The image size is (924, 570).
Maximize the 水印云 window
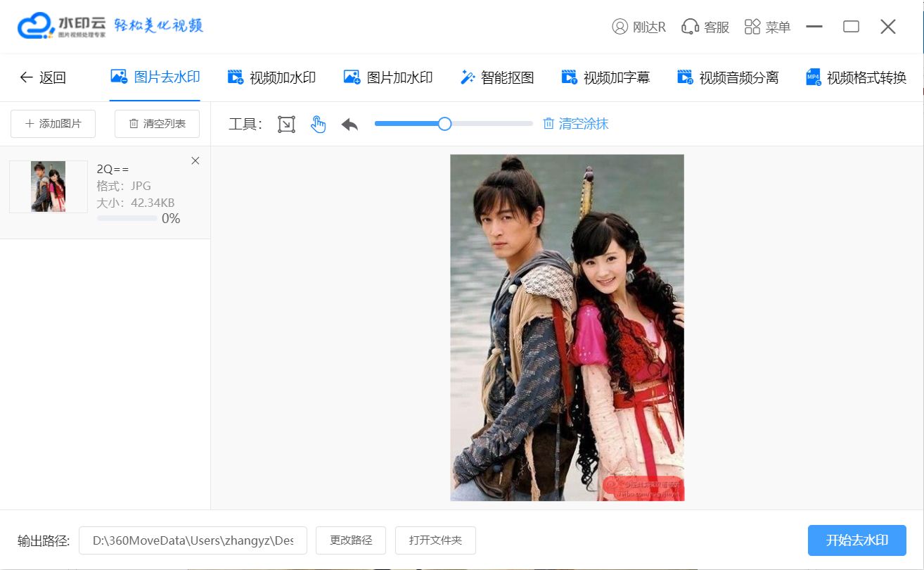point(852,27)
